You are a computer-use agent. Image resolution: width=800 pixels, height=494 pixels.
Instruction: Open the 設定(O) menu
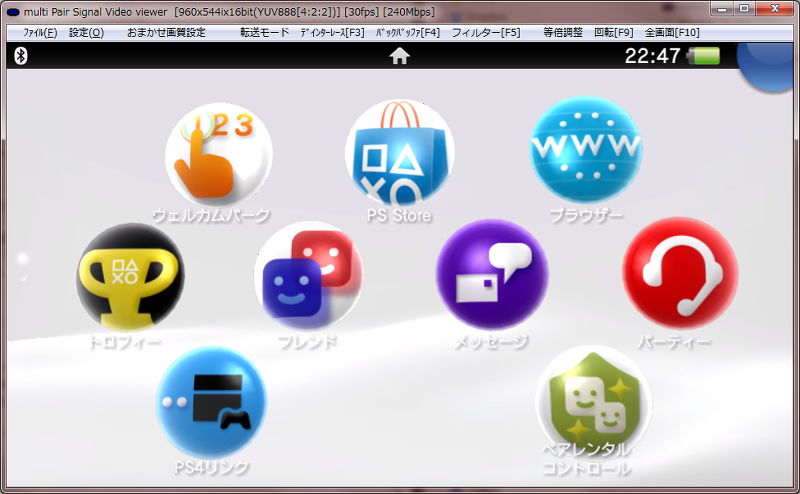pos(86,33)
